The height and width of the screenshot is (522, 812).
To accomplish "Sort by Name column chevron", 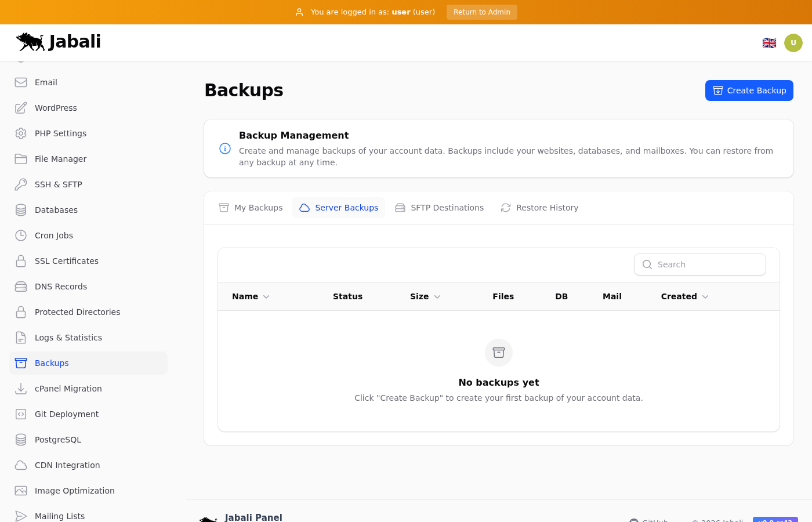I will coord(266,297).
